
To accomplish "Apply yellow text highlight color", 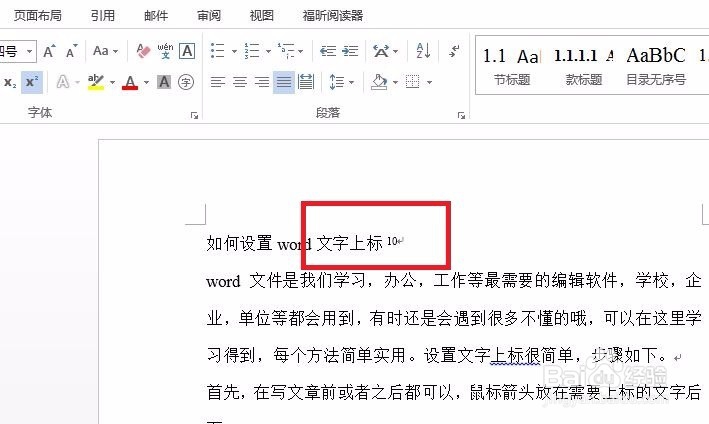I will (96, 82).
